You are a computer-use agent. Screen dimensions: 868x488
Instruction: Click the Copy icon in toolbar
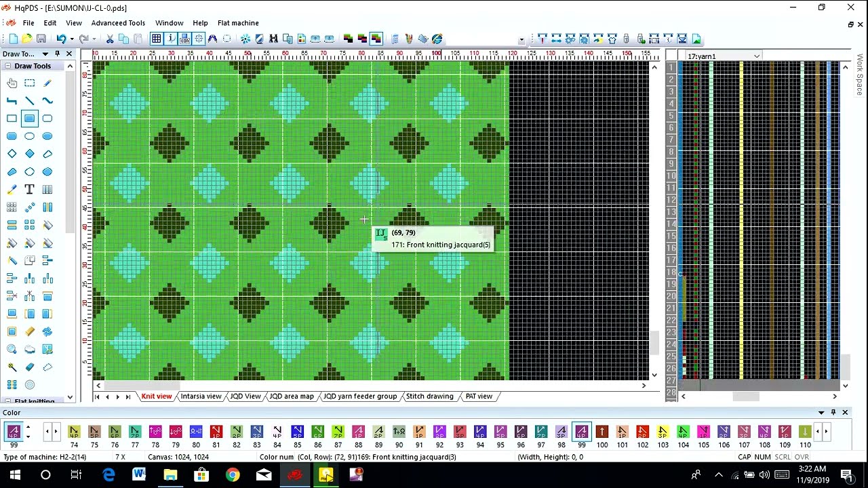tap(124, 39)
